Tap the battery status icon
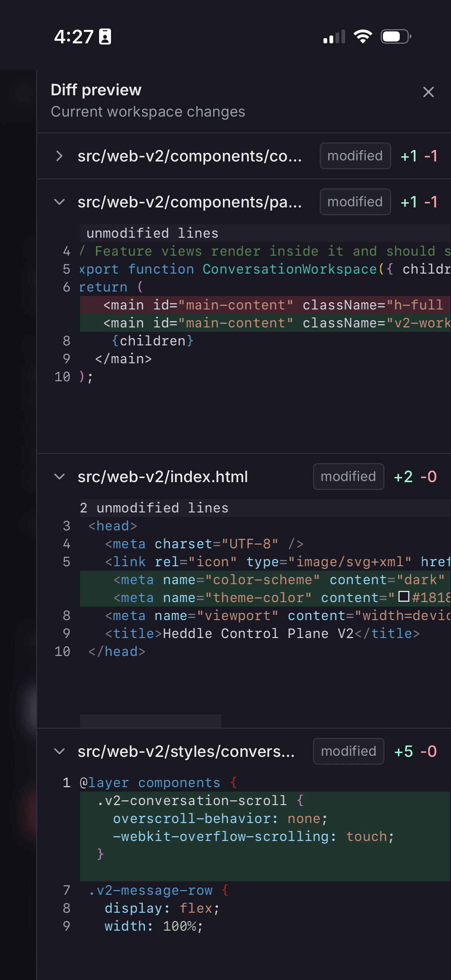Image resolution: width=451 pixels, height=980 pixels. click(x=396, y=37)
